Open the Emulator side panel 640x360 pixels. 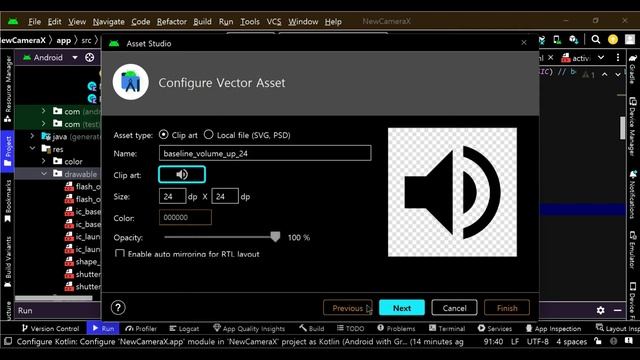pos(633,250)
